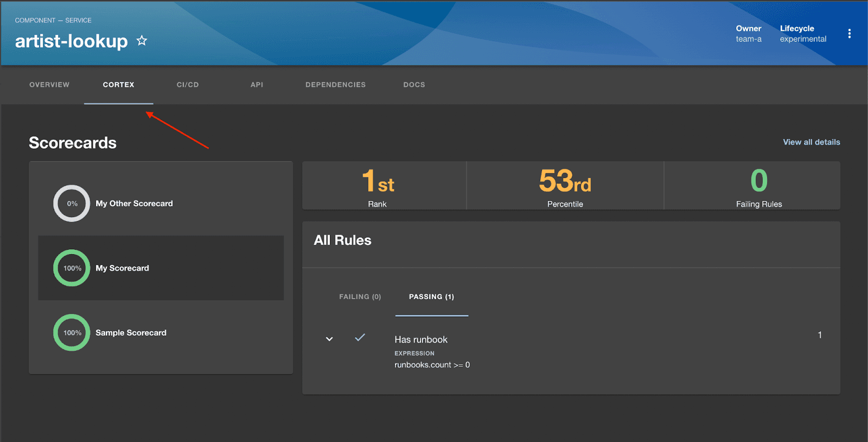Select the My Other Scorecard entry
The image size is (868, 442).
161,204
